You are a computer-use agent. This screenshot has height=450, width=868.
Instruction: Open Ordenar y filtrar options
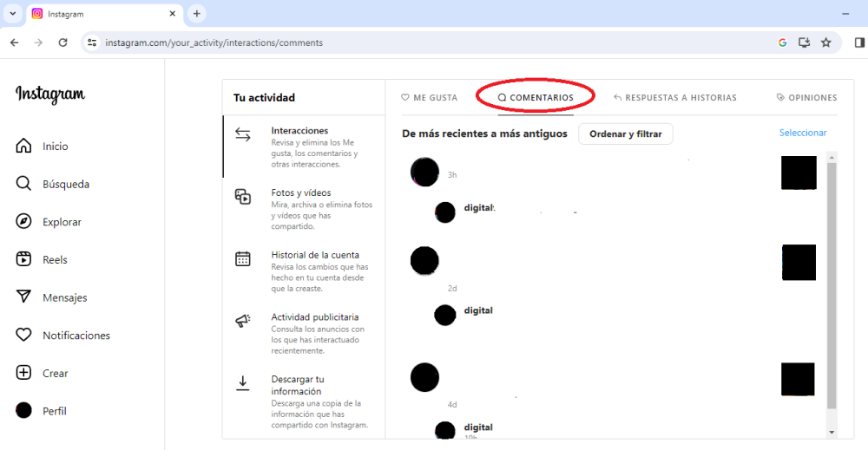tap(625, 134)
